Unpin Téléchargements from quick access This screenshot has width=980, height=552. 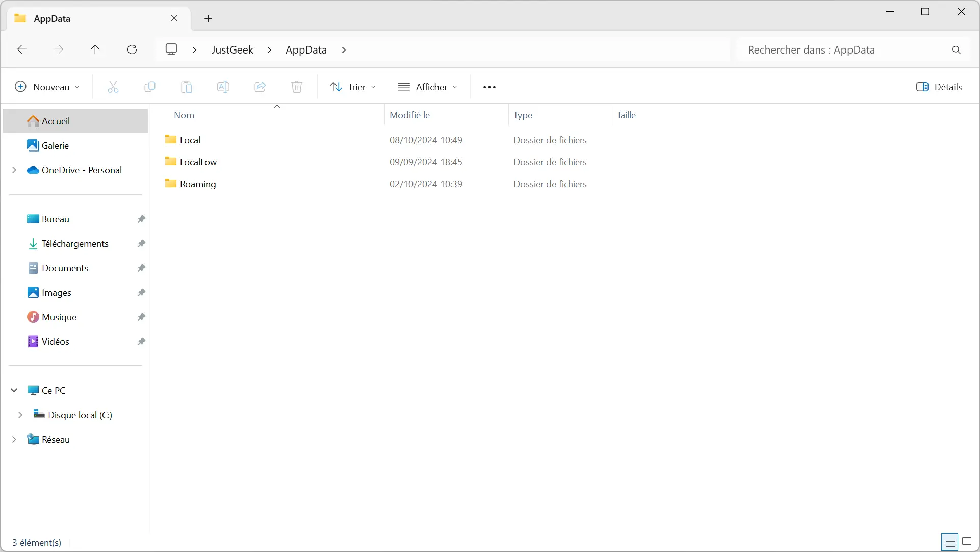click(141, 244)
